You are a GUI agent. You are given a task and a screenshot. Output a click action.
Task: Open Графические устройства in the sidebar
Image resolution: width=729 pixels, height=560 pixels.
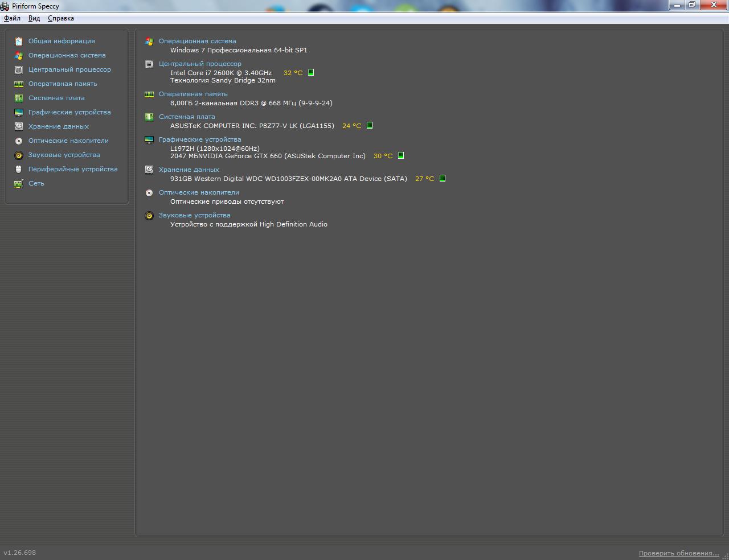point(69,112)
